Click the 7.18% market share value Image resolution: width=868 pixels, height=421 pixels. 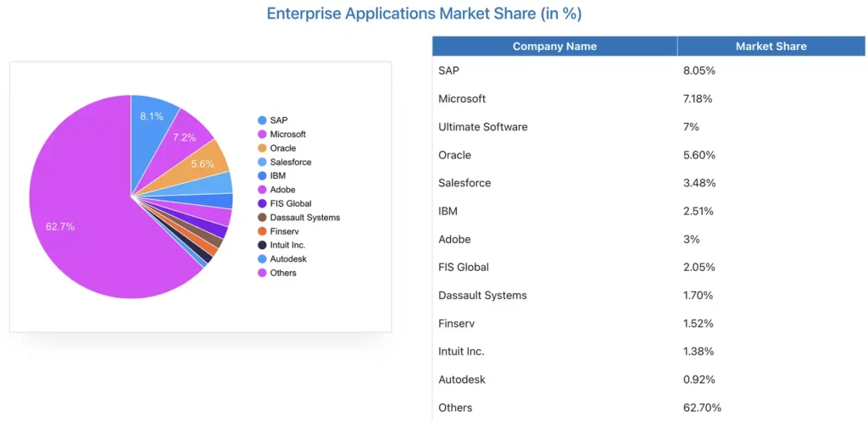[698, 98]
